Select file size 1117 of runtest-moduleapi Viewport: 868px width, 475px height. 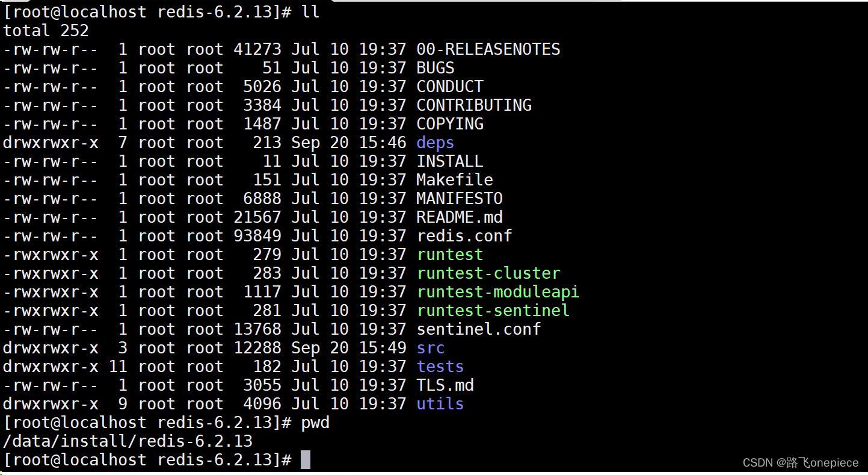(x=262, y=292)
